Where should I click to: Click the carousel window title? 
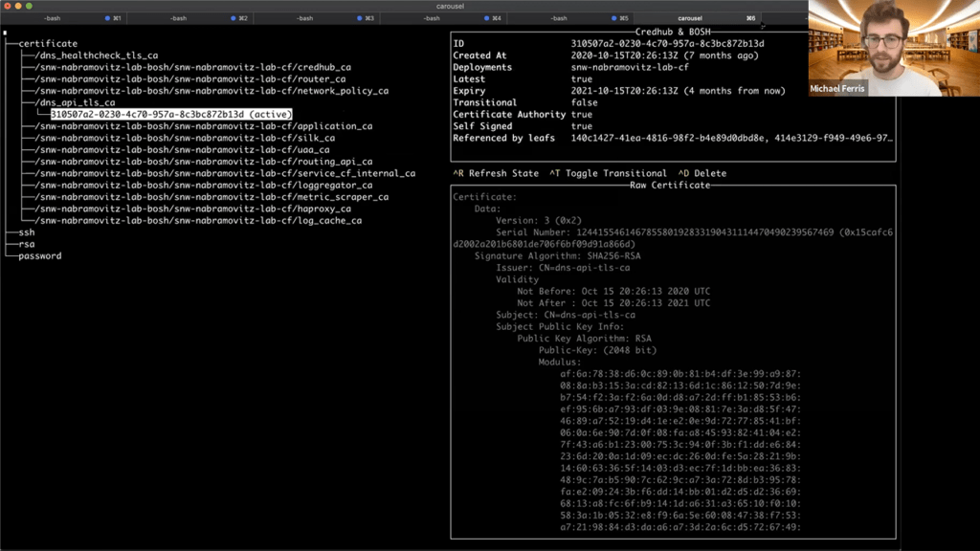click(x=450, y=6)
